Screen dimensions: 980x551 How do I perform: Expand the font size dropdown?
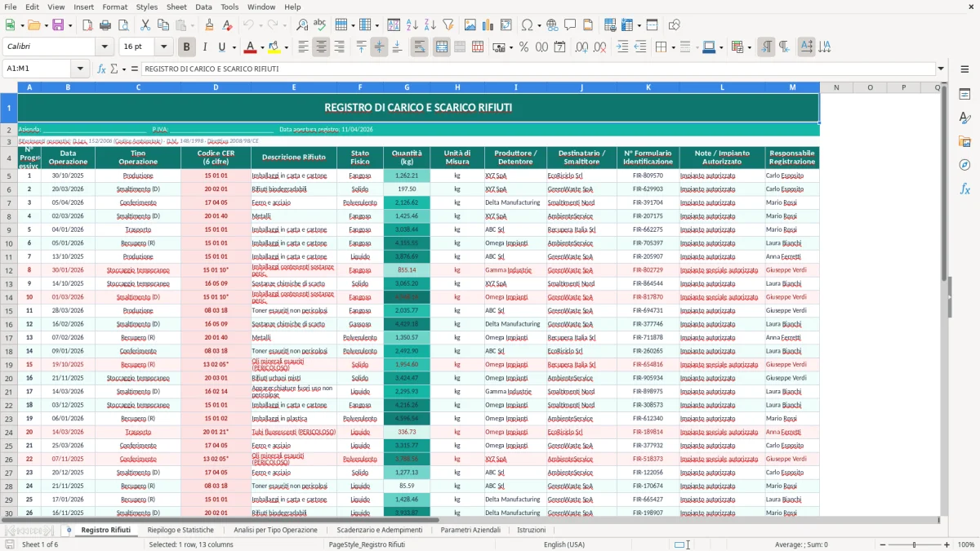coord(164,47)
